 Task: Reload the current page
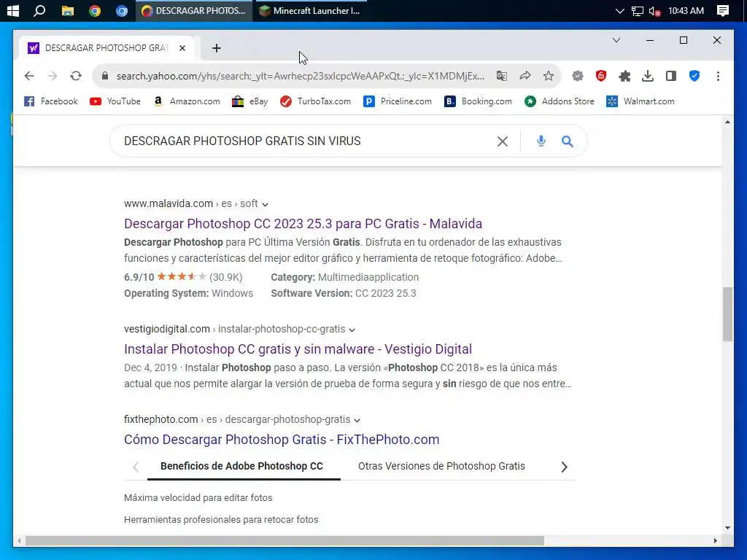(x=76, y=76)
